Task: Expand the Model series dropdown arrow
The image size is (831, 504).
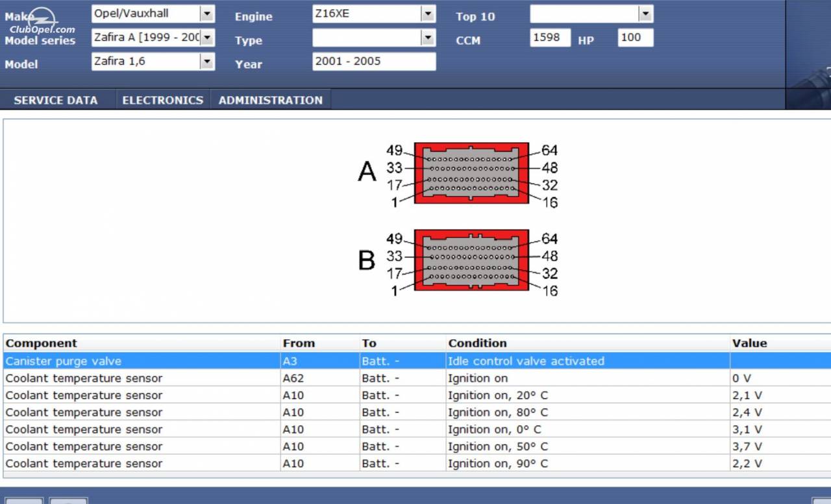Action: [x=207, y=38]
